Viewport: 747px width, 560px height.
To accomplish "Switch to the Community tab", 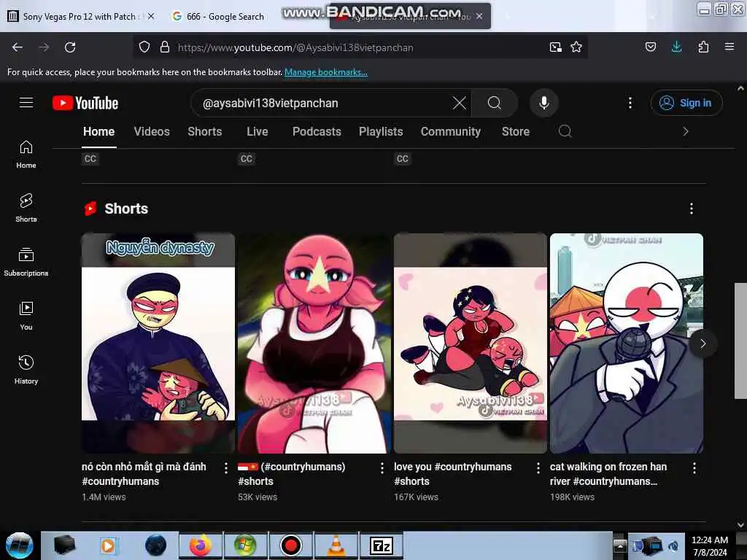I will pos(451,132).
